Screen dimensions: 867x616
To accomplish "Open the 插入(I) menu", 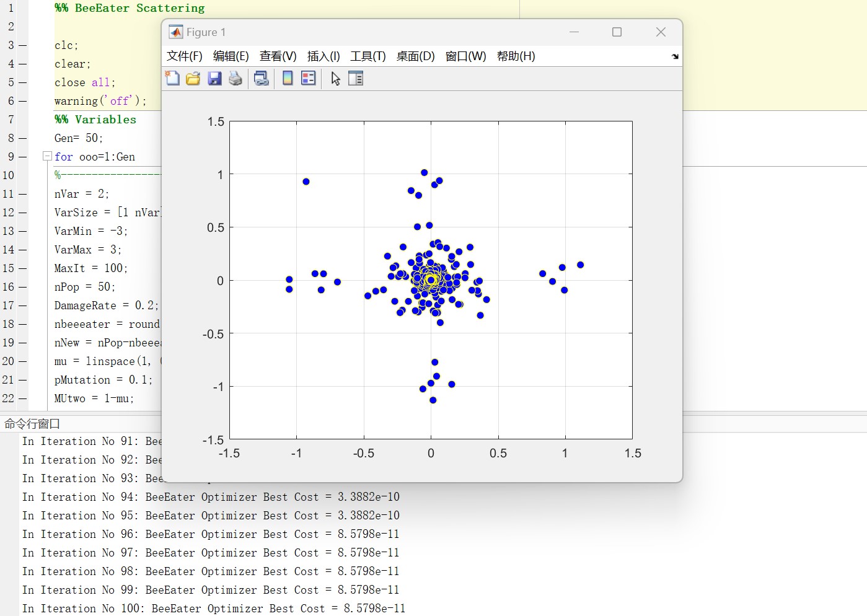I will pyautogui.click(x=323, y=56).
